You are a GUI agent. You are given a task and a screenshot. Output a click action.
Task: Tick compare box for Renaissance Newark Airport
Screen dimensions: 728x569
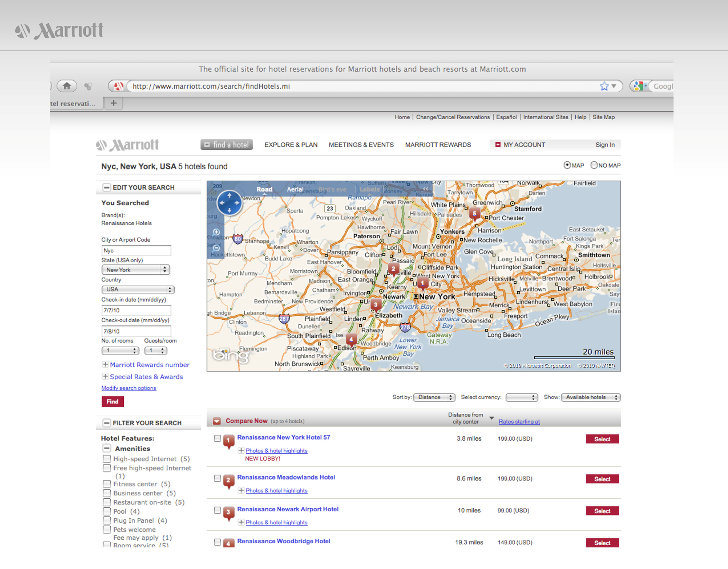pyautogui.click(x=217, y=510)
